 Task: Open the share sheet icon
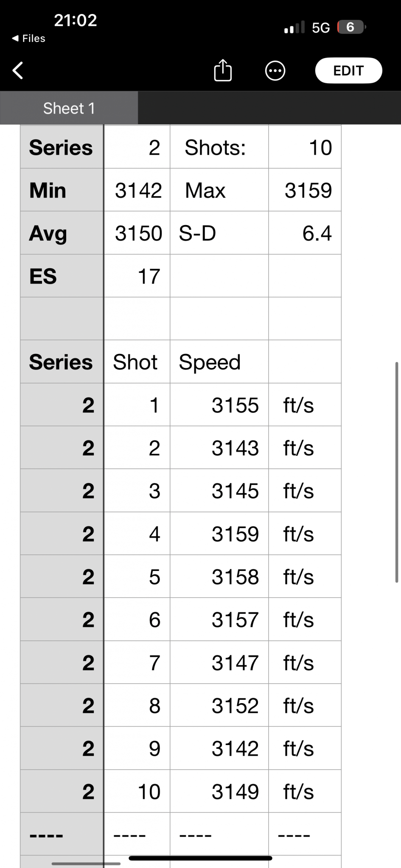pyautogui.click(x=223, y=70)
